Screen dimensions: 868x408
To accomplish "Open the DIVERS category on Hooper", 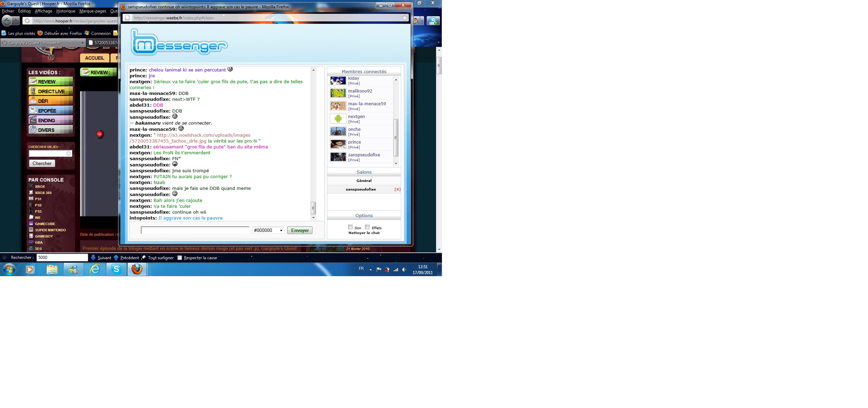I will [51, 130].
